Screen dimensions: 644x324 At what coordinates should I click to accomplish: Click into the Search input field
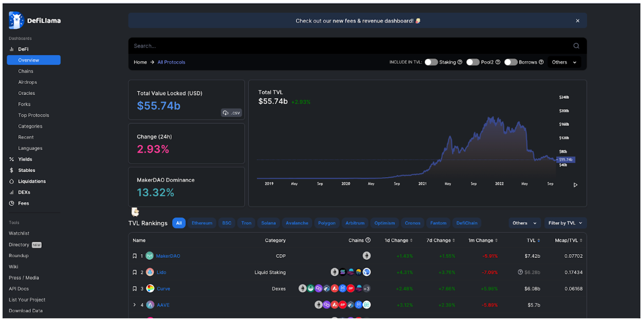click(x=349, y=46)
